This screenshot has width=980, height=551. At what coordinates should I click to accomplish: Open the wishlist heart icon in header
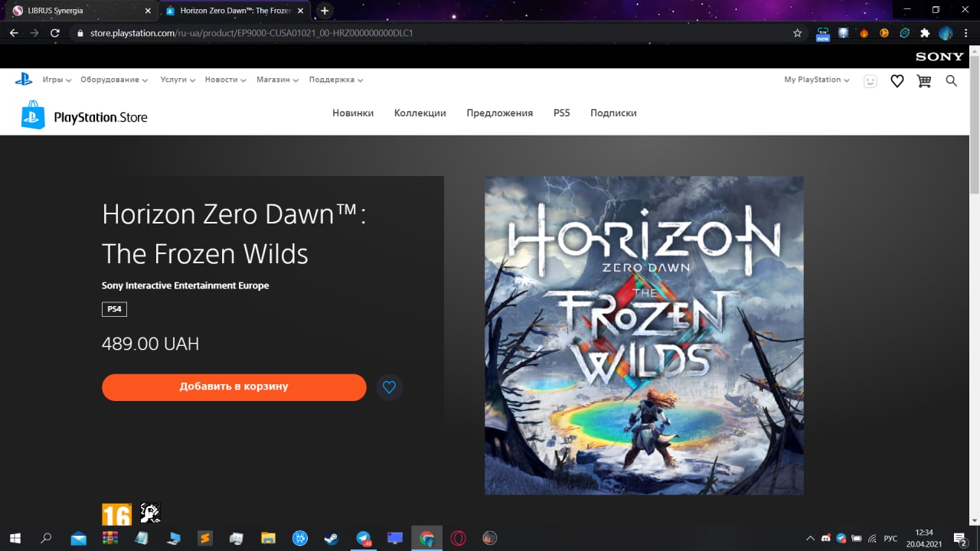897,80
